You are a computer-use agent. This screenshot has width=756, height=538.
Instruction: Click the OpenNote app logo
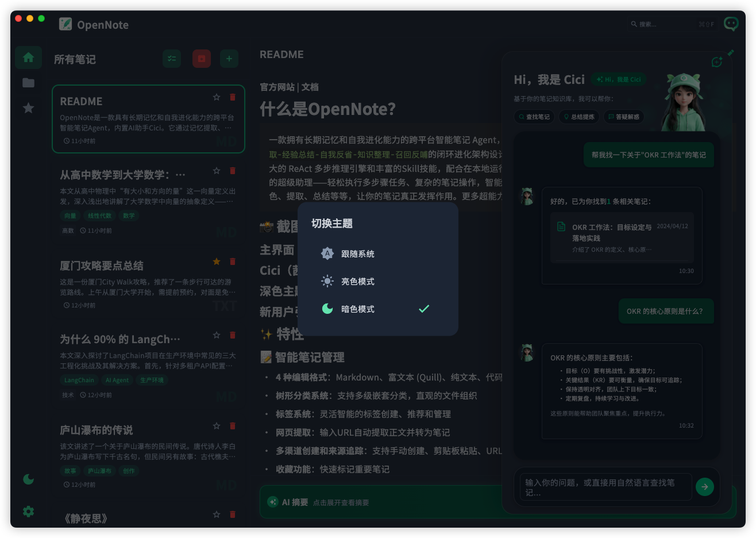coord(65,24)
